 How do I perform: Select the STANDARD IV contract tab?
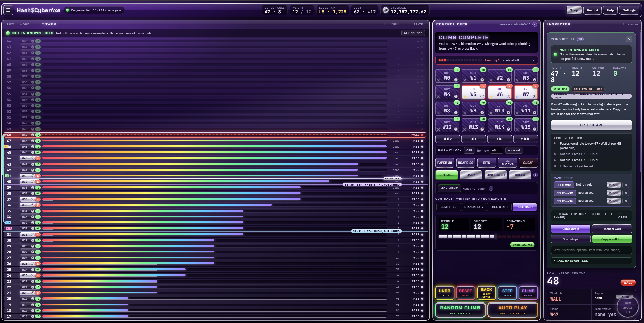coord(473,207)
